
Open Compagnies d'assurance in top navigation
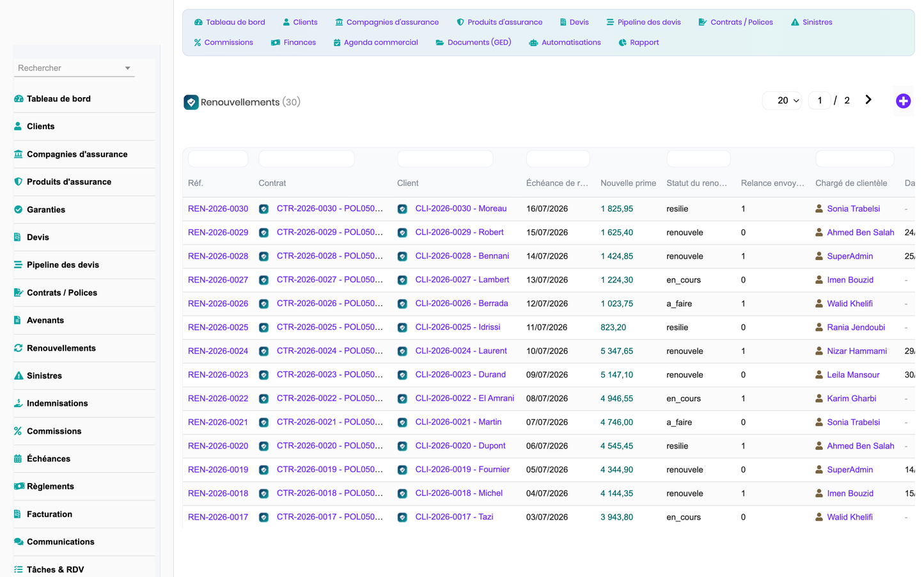point(387,22)
